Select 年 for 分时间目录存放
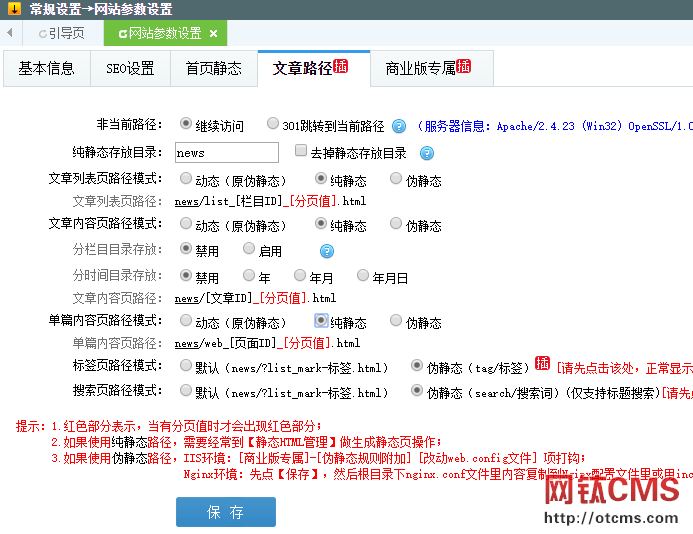The height and width of the screenshot is (534, 693). [x=249, y=275]
